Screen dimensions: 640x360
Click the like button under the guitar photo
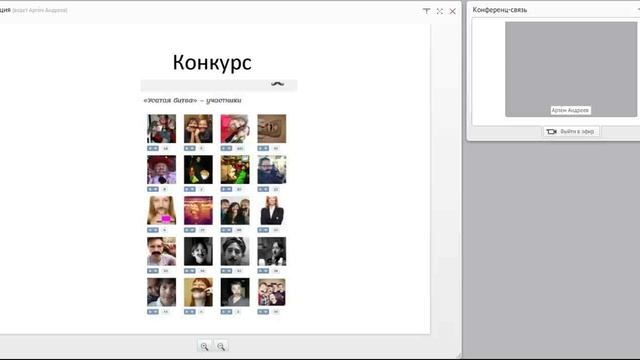[x=263, y=148]
